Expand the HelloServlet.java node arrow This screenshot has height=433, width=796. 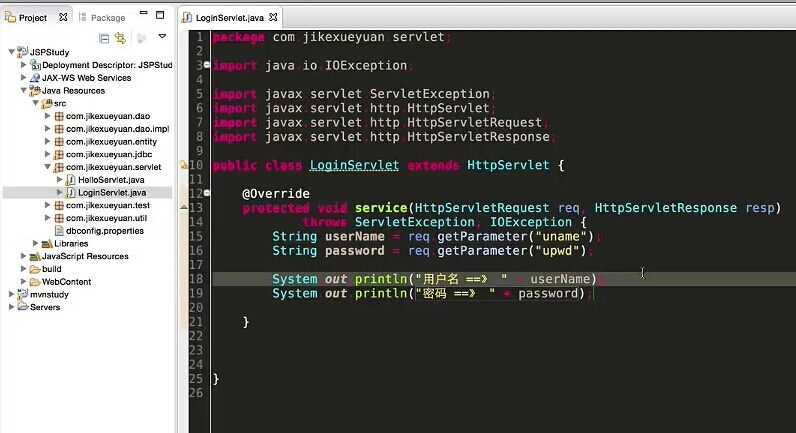60,179
